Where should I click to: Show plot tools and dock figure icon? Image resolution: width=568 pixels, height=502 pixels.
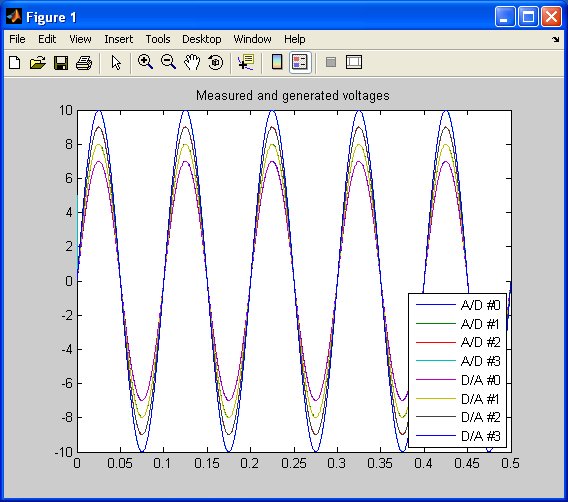[354, 62]
